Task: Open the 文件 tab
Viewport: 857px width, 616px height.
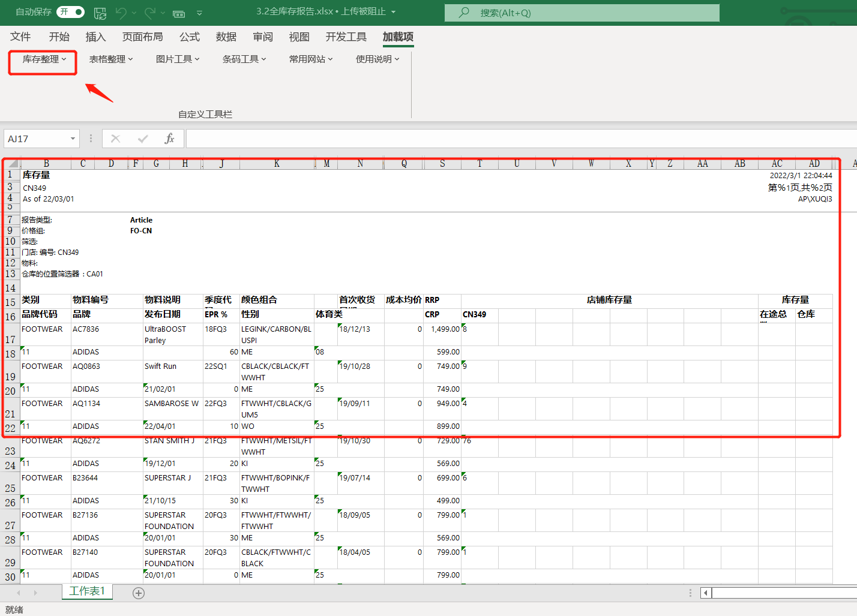Action: [x=20, y=37]
